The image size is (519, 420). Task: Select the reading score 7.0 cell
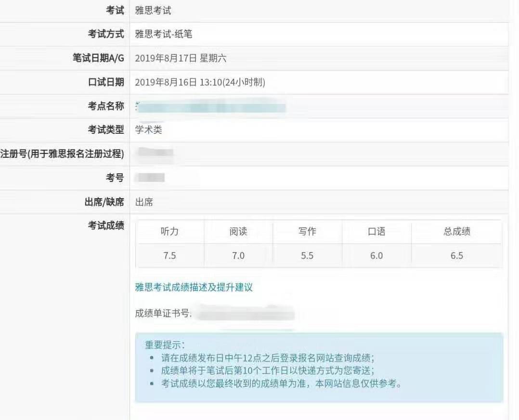[x=238, y=256]
